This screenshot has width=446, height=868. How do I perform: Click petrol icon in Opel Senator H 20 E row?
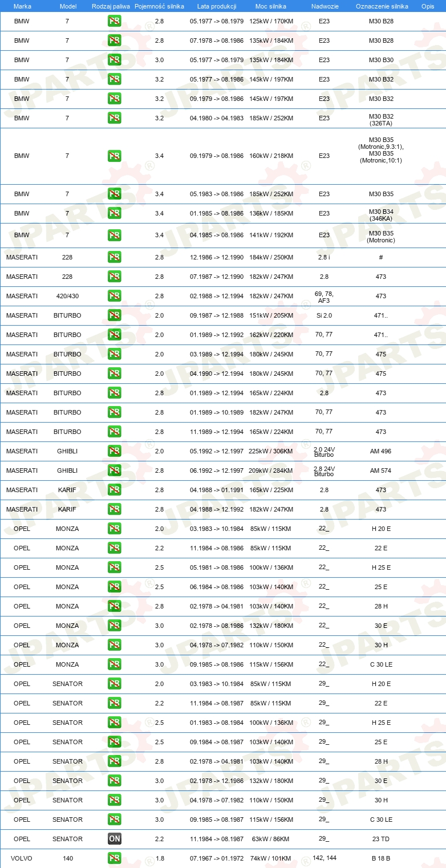[x=114, y=684]
